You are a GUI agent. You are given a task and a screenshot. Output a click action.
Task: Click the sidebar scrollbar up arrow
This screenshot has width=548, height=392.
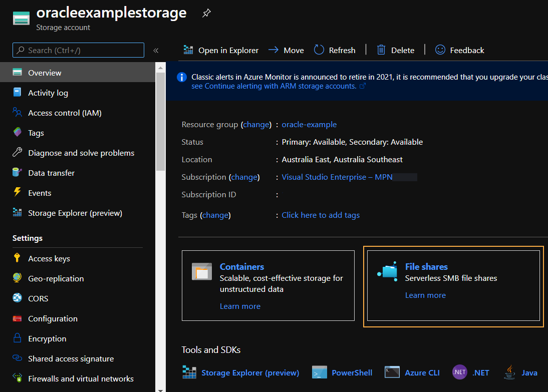click(x=160, y=68)
